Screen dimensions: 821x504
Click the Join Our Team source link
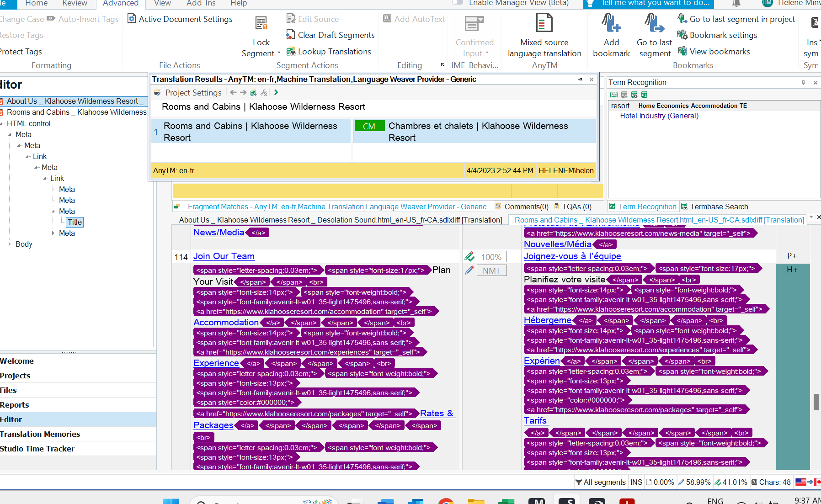tap(224, 256)
